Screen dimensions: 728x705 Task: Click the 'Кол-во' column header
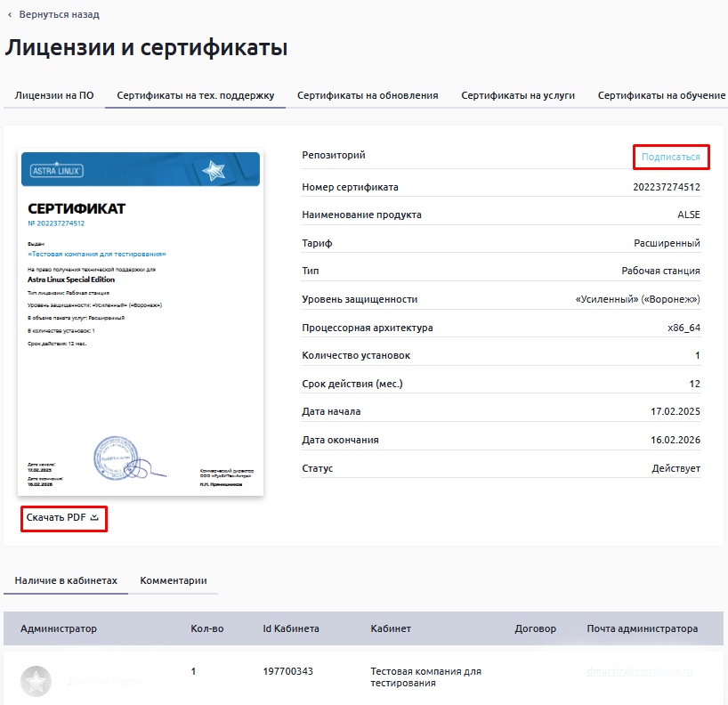click(x=207, y=628)
